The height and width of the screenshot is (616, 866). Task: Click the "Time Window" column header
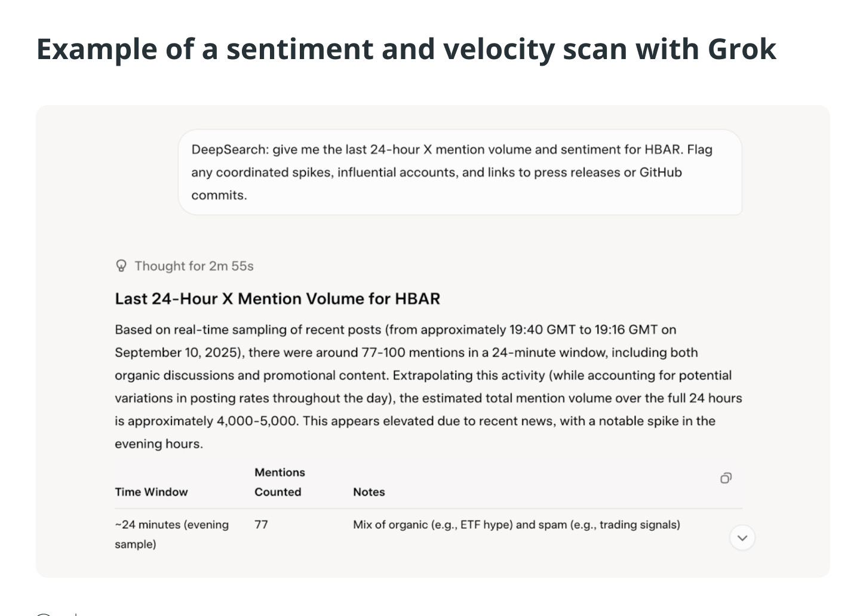click(x=151, y=492)
